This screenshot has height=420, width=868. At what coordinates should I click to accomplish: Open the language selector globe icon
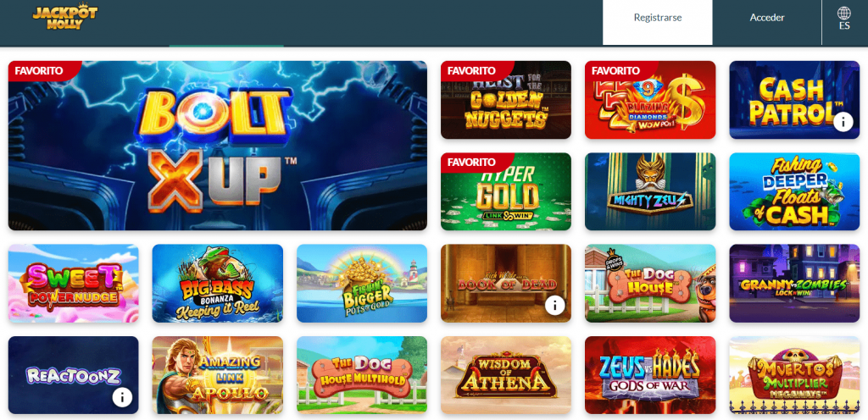844,14
